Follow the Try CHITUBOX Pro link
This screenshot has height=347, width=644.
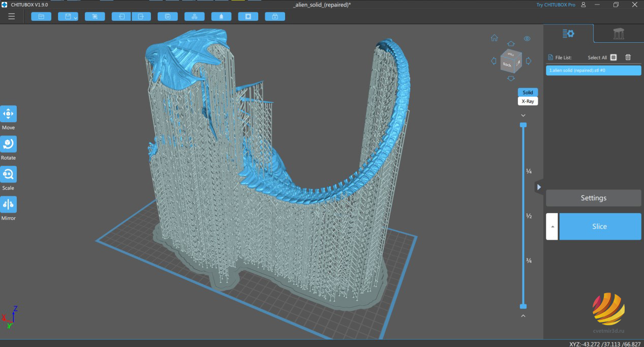click(x=556, y=5)
